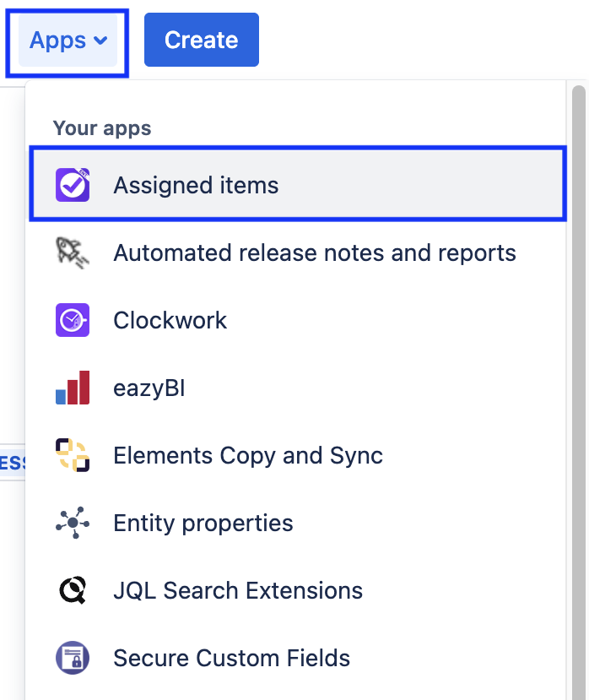Select Clockwork in the apps list

298,320
